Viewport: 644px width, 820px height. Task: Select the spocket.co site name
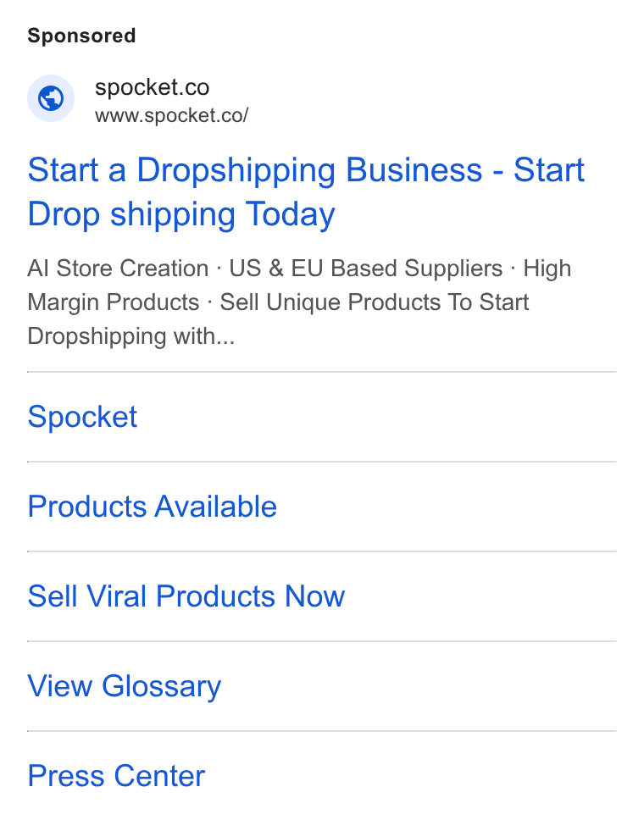tap(153, 86)
